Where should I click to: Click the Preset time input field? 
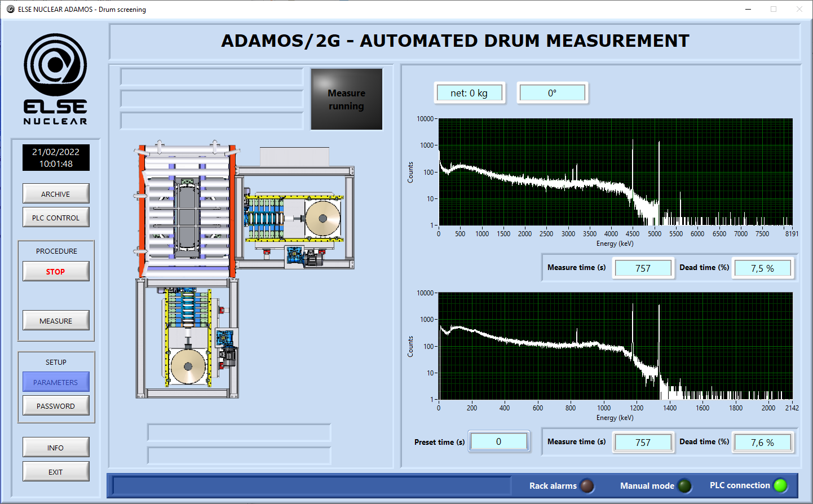499,441
